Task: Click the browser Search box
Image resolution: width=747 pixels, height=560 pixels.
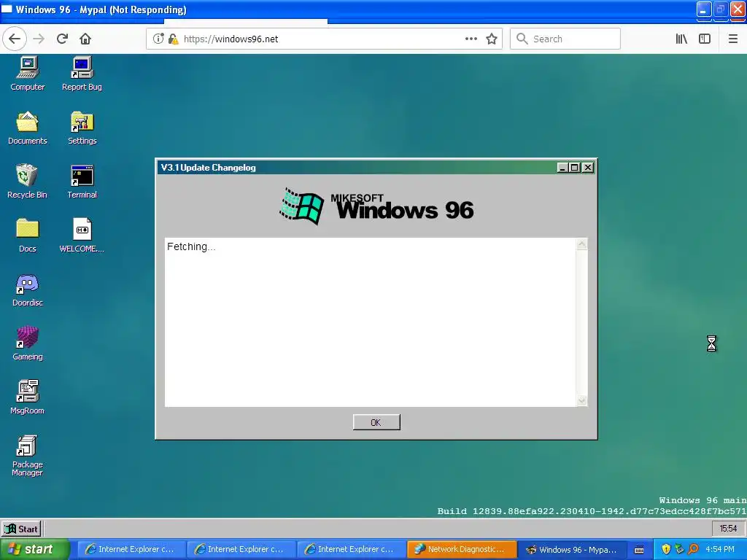Action: 565,39
